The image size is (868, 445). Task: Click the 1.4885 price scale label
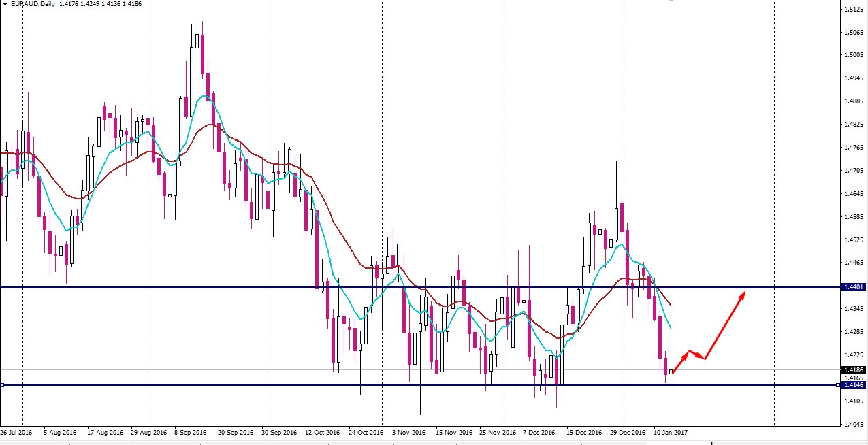[x=854, y=101]
